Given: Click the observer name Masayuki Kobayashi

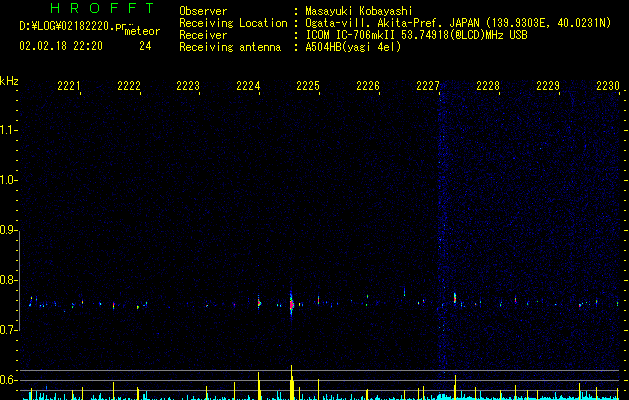Looking at the screenshot, I should [x=359, y=11].
